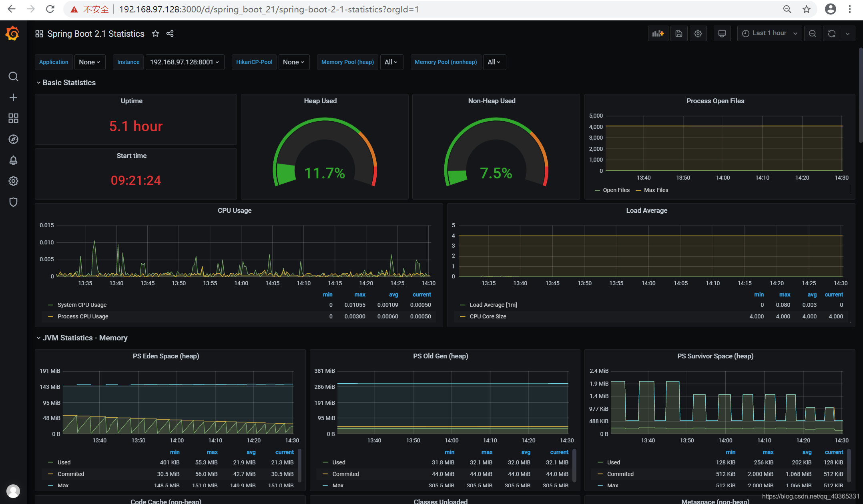Open browser zoom magnifier in address bar
The height and width of the screenshot is (504, 863).
click(787, 9)
